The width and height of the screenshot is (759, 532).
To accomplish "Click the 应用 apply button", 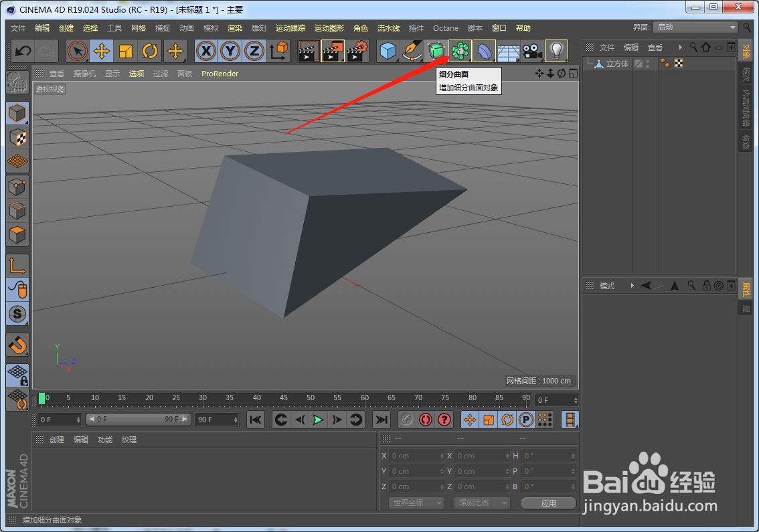I will pos(548,503).
